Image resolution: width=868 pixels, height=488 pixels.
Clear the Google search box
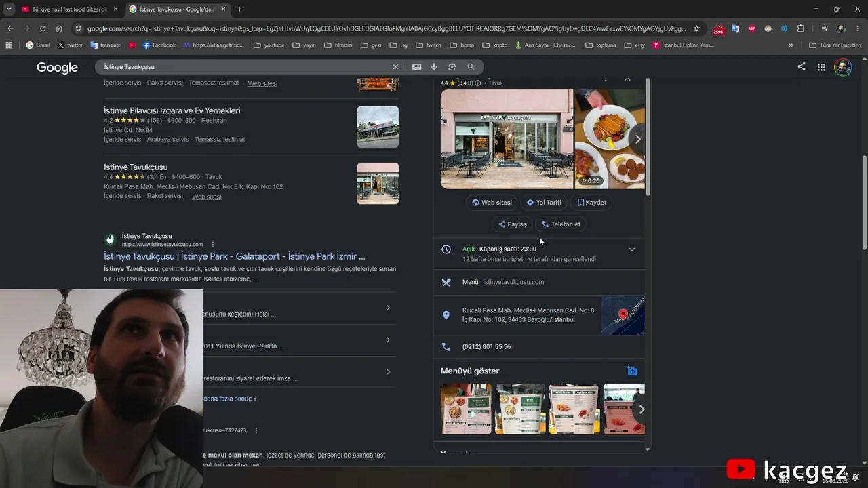[395, 67]
